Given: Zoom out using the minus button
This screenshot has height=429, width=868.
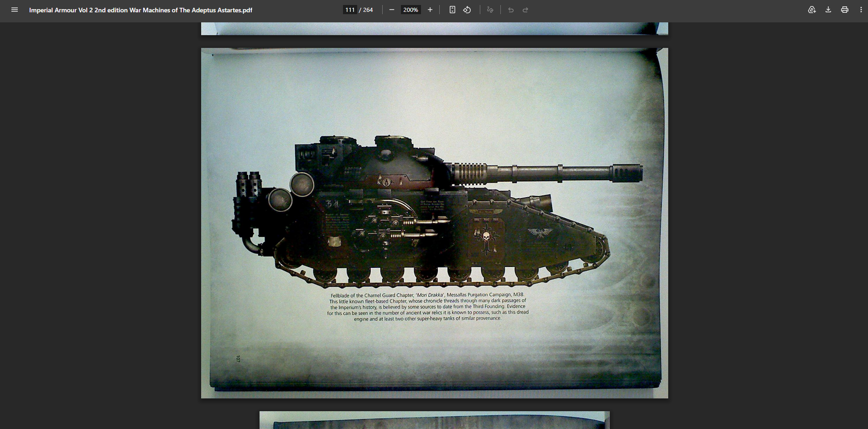Looking at the screenshot, I should [x=391, y=10].
